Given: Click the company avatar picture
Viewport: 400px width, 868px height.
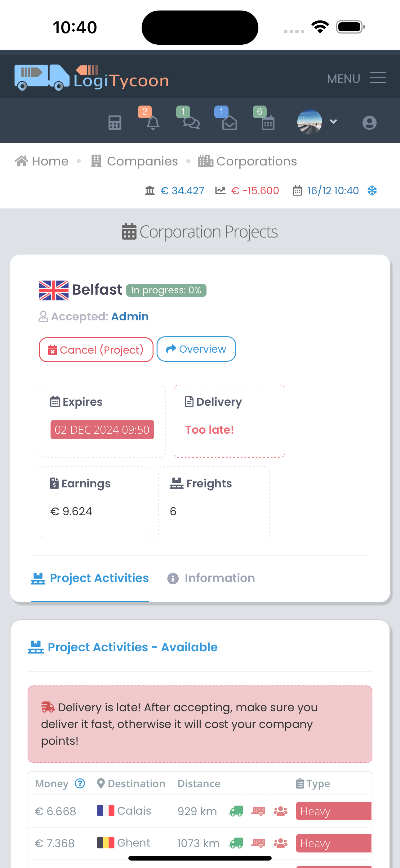Looking at the screenshot, I should [x=310, y=122].
